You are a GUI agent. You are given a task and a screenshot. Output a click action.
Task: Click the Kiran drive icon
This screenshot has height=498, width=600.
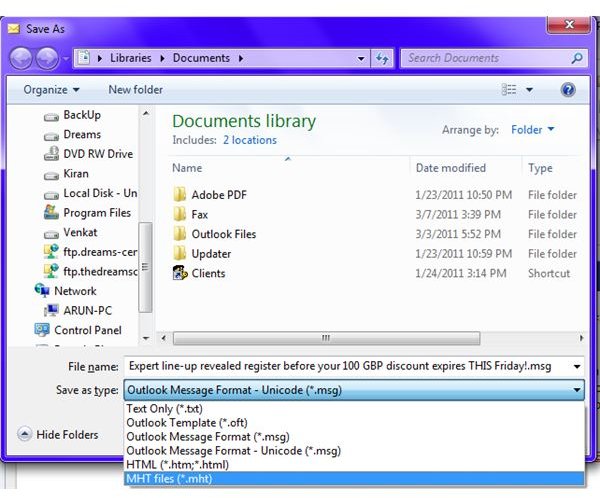51,175
